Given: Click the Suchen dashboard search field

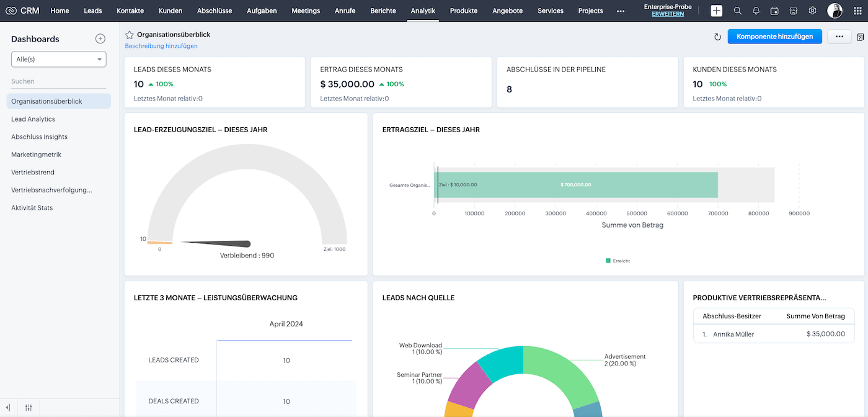Looking at the screenshot, I should click(59, 81).
